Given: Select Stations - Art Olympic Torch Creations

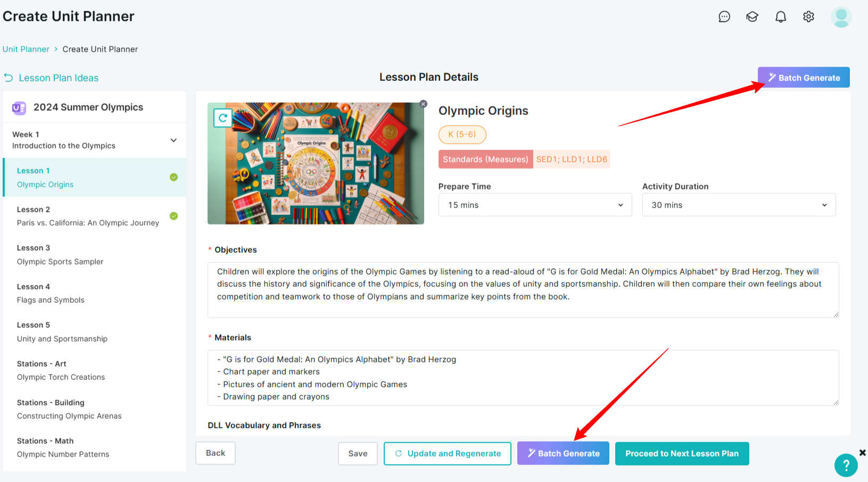Looking at the screenshot, I should pos(94,370).
